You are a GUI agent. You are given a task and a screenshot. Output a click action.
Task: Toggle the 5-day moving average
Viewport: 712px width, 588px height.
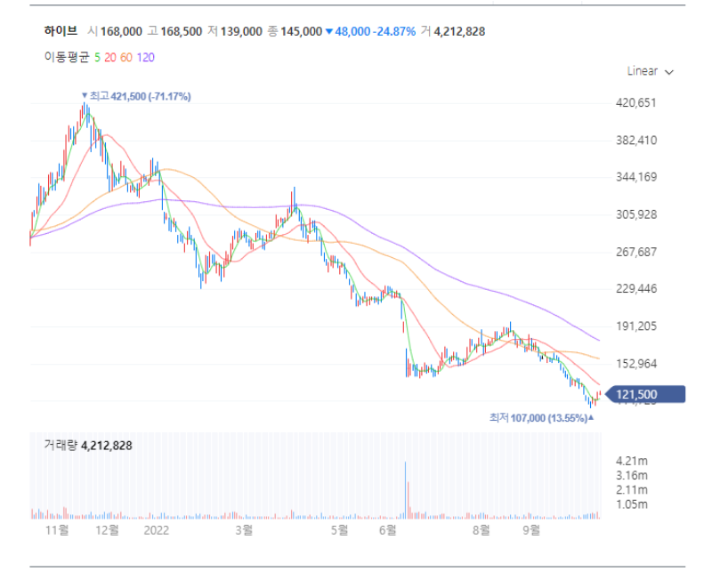pyautogui.click(x=97, y=56)
